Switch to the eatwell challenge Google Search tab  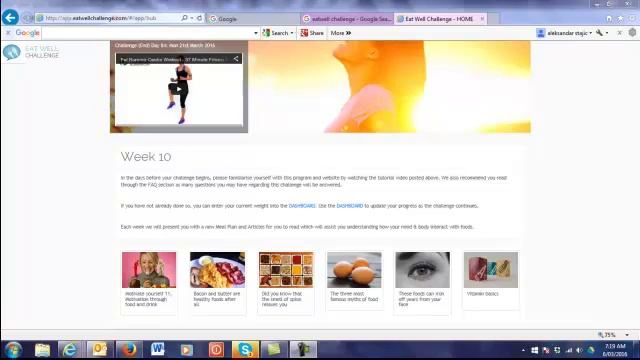(347, 19)
